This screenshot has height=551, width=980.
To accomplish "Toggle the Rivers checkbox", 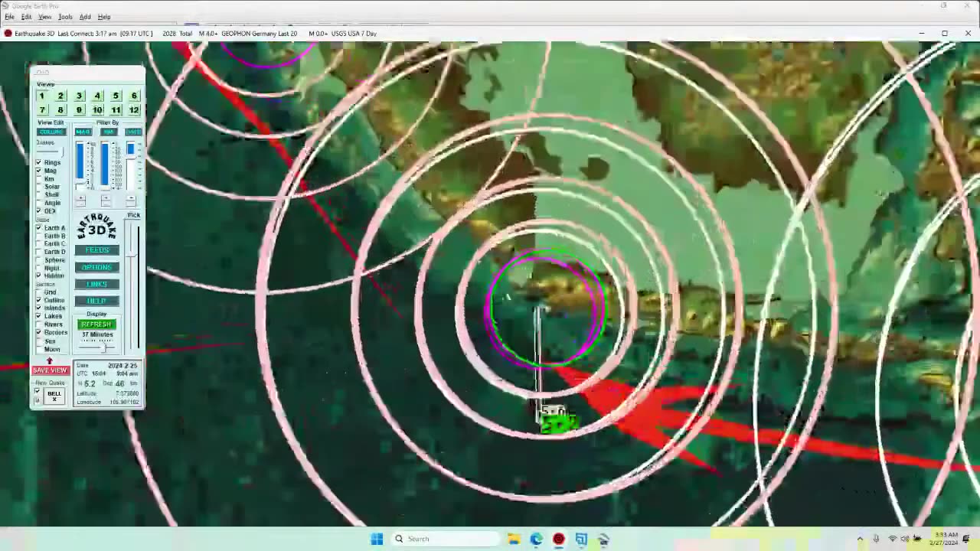I will point(39,324).
